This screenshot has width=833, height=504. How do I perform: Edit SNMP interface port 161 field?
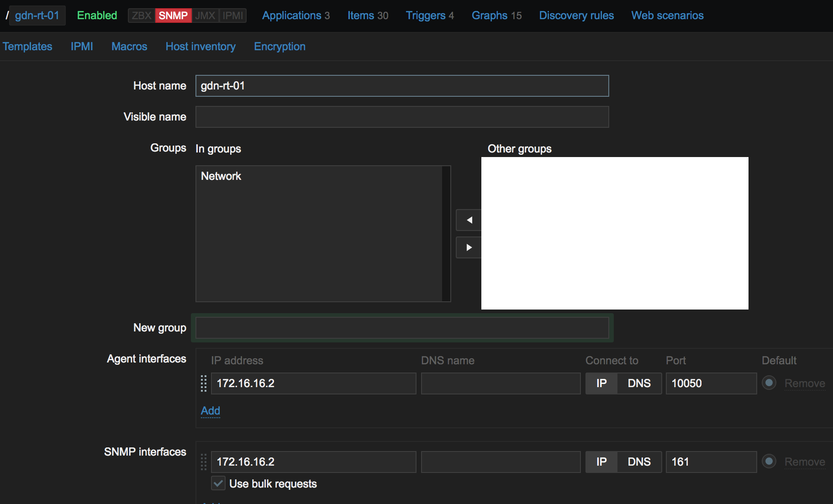711,462
